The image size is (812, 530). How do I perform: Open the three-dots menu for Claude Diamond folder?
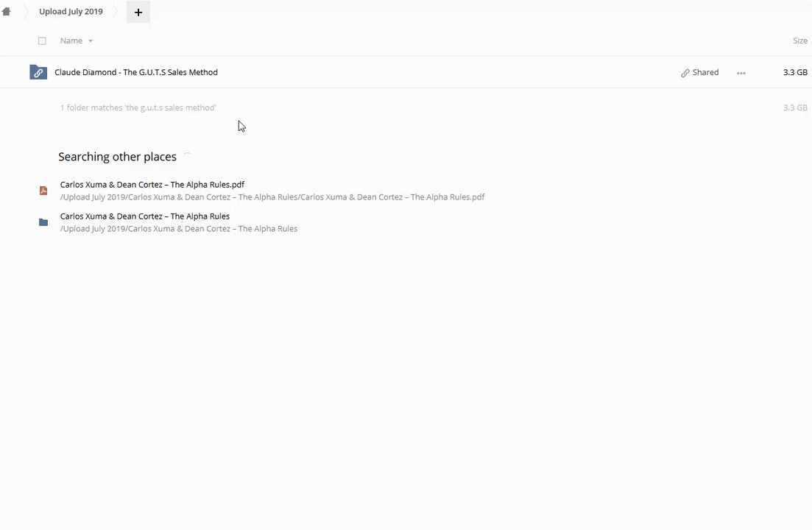pos(741,73)
